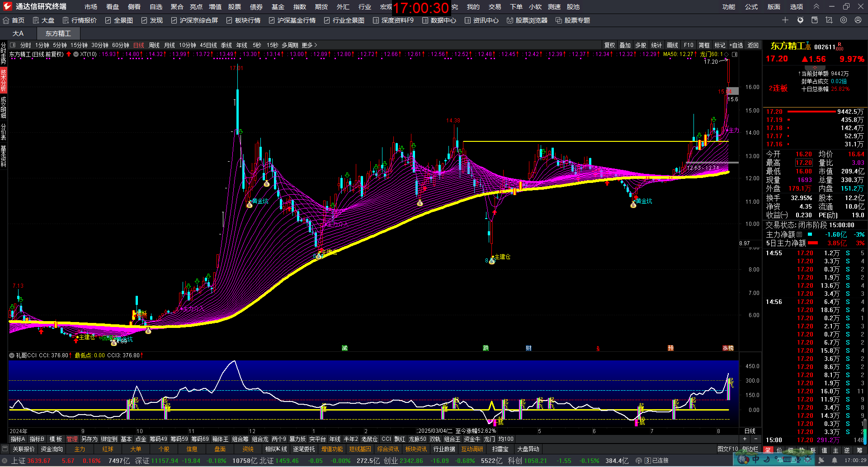This screenshot has height=467, width=868.
Task: Toggle 行业全景图 checkbox item
Action: point(344,20)
